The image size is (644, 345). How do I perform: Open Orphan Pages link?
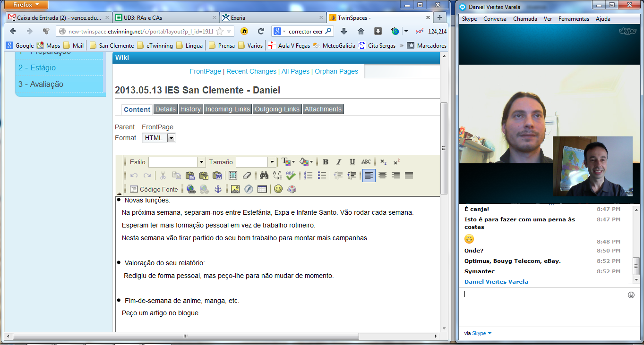336,71
